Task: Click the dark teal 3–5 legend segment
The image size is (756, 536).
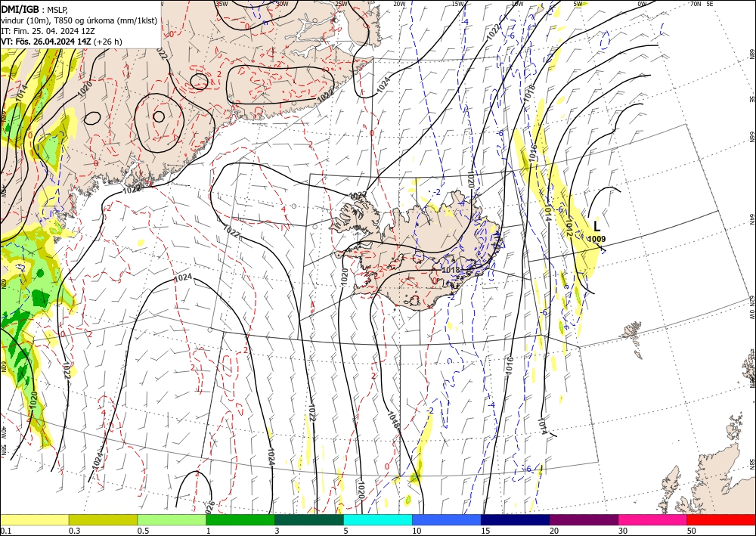Action: click(309, 519)
